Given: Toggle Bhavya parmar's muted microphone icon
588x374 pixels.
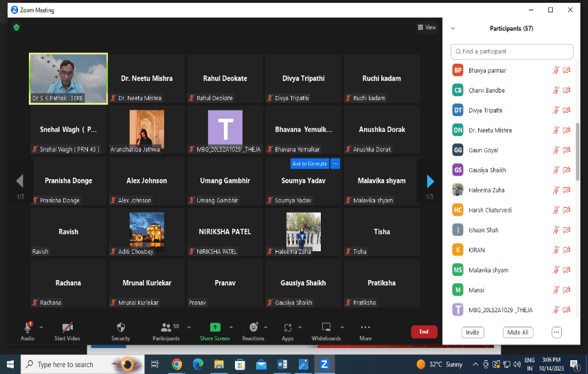Looking at the screenshot, I should coord(556,70).
